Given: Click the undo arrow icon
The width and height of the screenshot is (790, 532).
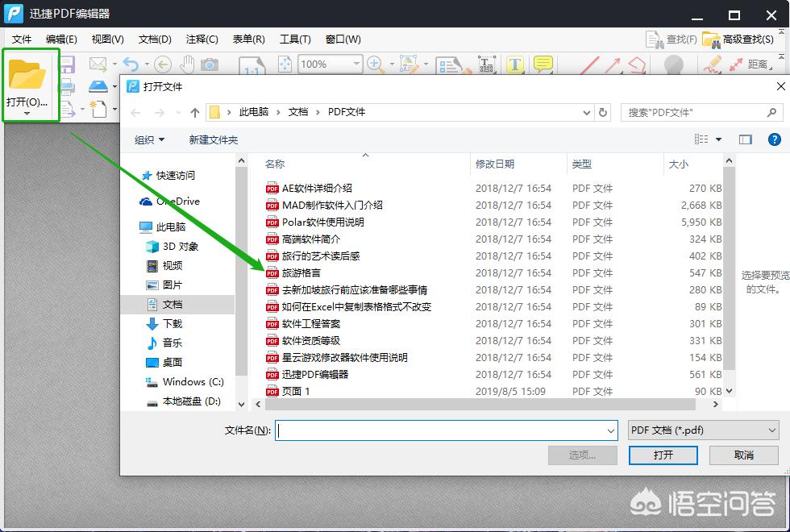Looking at the screenshot, I should coord(131,64).
